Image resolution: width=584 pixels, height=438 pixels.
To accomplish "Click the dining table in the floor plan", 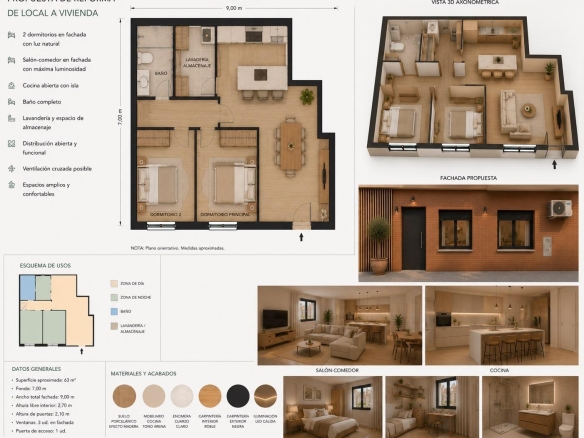I will click(291, 146).
